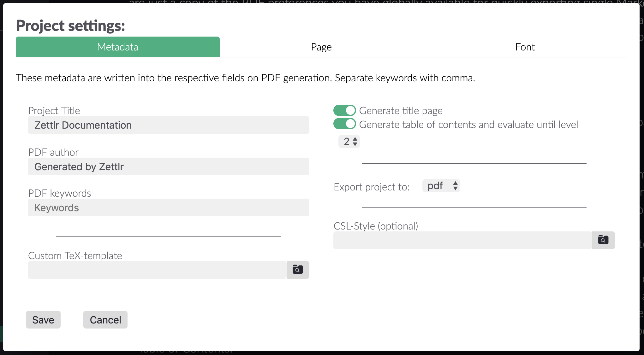Turn off table of contents generation
Image resolution: width=644 pixels, height=355 pixels.
click(344, 124)
